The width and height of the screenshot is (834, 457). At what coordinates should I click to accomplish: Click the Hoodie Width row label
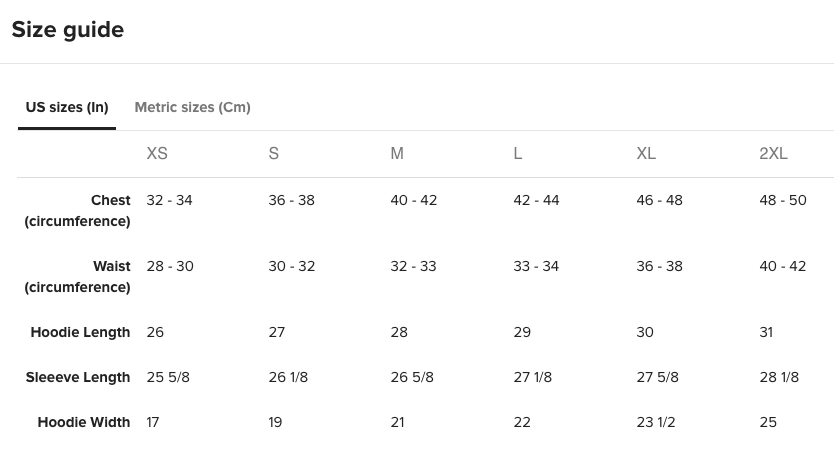click(84, 422)
